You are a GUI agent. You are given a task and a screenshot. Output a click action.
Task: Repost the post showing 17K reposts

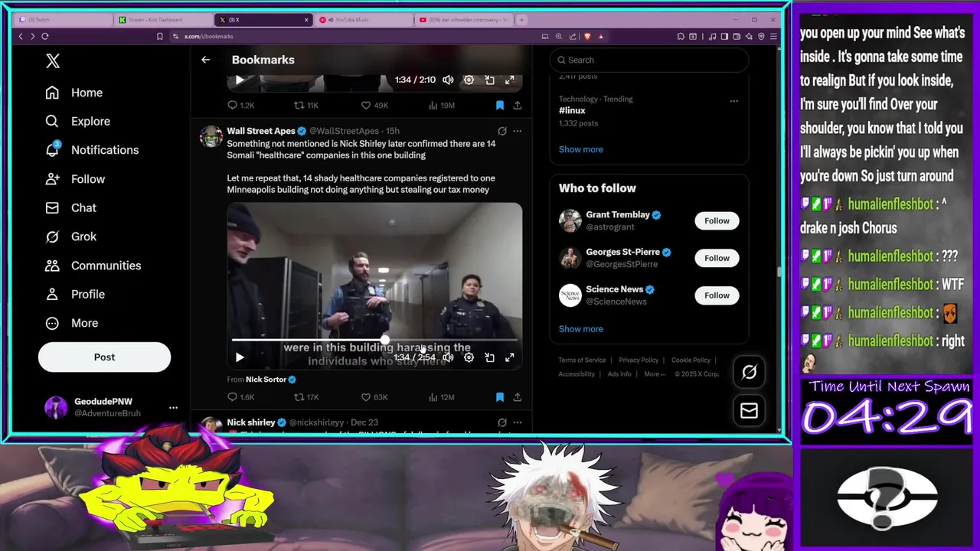coord(306,397)
